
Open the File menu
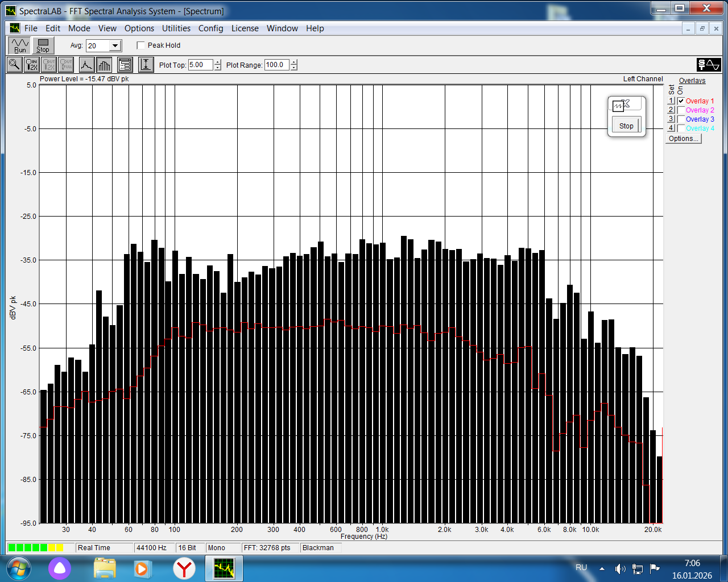31,28
